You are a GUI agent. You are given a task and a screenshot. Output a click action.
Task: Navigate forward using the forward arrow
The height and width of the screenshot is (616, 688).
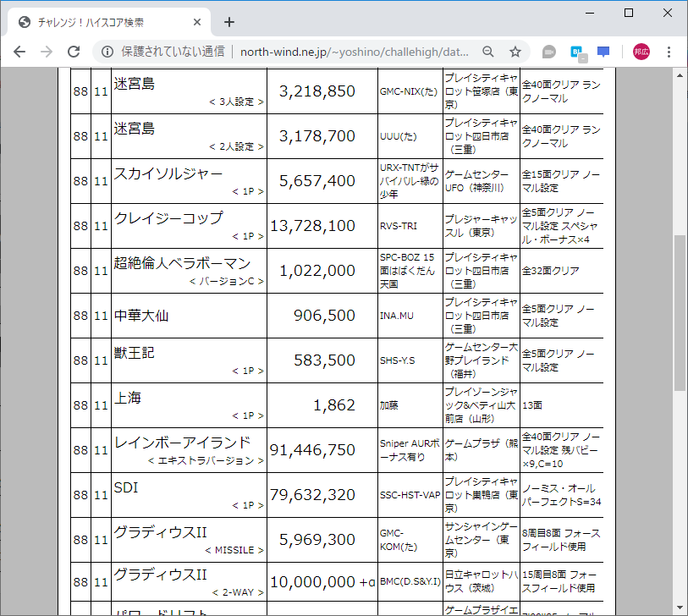pyautogui.click(x=47, y=51)
